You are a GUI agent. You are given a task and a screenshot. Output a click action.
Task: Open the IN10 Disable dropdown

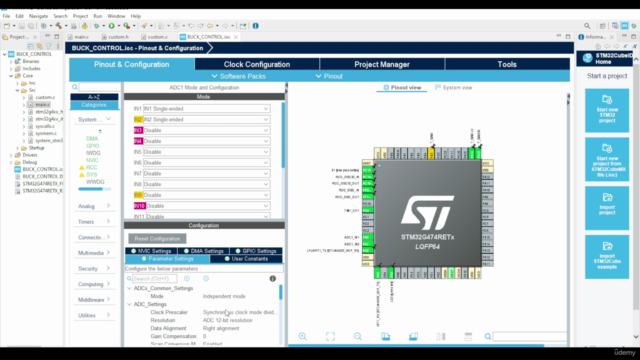point(207,206)
